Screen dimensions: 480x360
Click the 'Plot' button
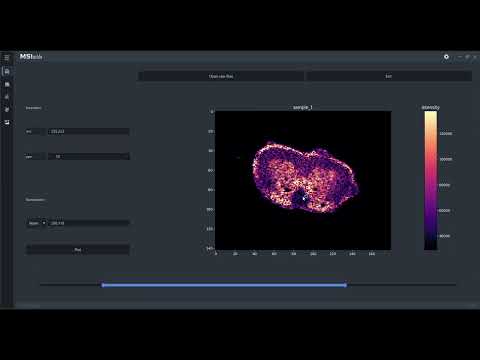[78, 250]
